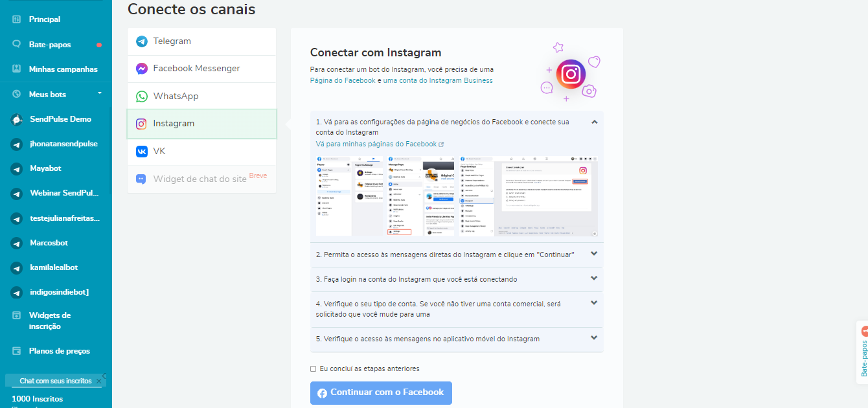Viewport: 868px width, 408px height.
Task: Select the Facebook Messenger icon
Action: click(142, 69)
